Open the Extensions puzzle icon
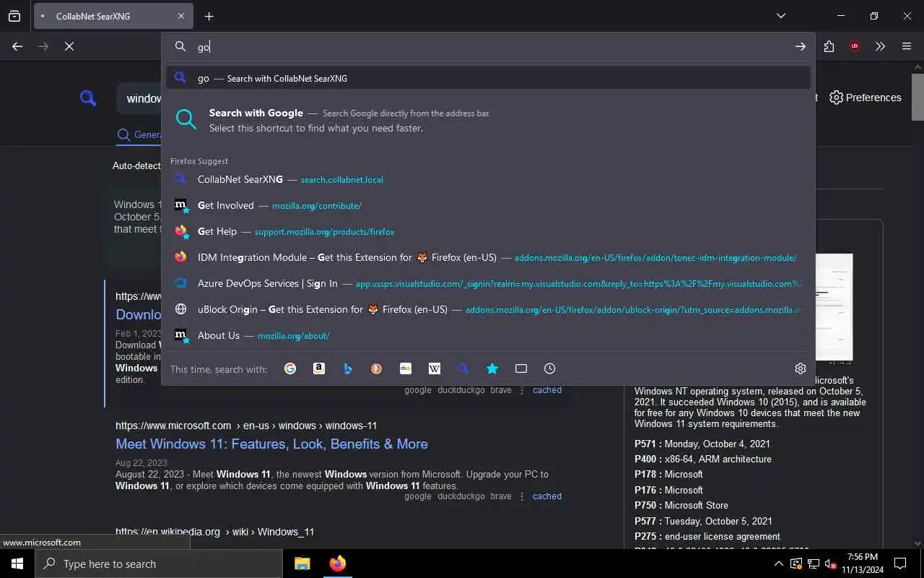This screenshot has height=578, width=924. pos(829,46)
